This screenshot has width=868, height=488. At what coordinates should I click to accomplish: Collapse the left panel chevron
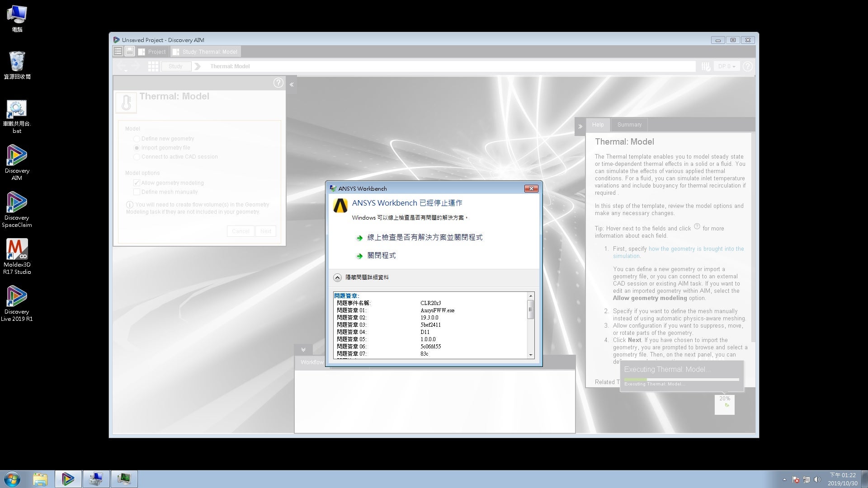point(292,84)
